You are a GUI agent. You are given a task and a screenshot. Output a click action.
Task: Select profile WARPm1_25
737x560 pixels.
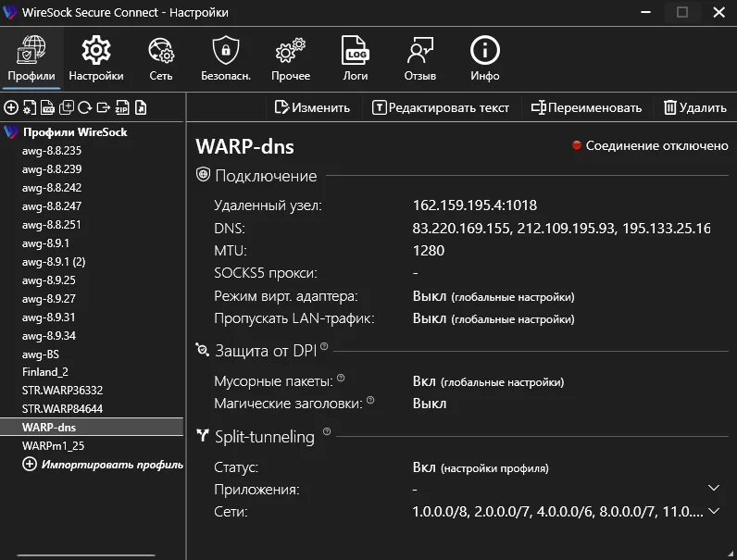53,446
